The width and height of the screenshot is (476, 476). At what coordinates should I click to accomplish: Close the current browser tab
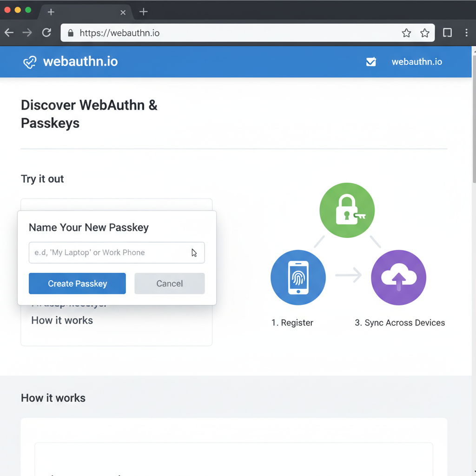point(123,13)
